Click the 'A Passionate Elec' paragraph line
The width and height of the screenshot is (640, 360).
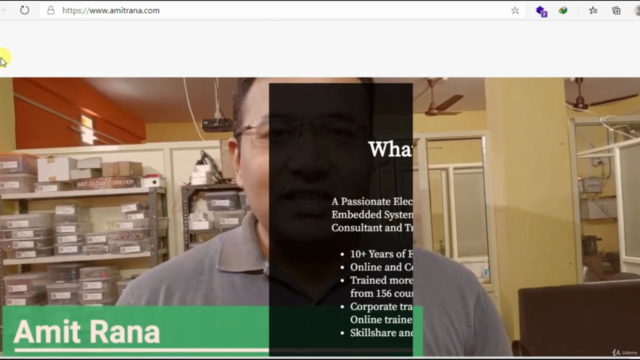(x=372, y=202)
